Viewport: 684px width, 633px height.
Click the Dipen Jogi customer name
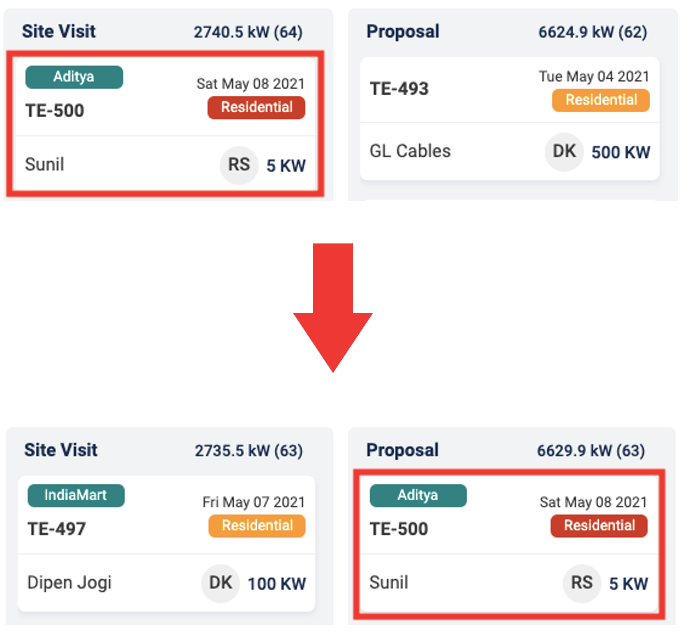(x=70, y=583)
